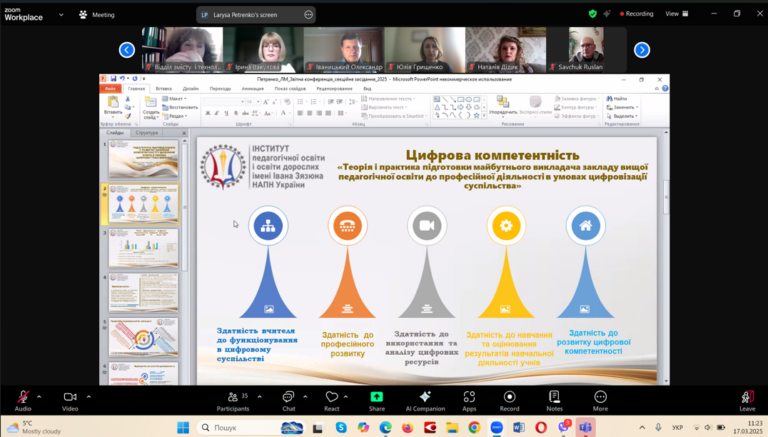Open the Apps icon in Zoom toolbar

coord(469,397)
